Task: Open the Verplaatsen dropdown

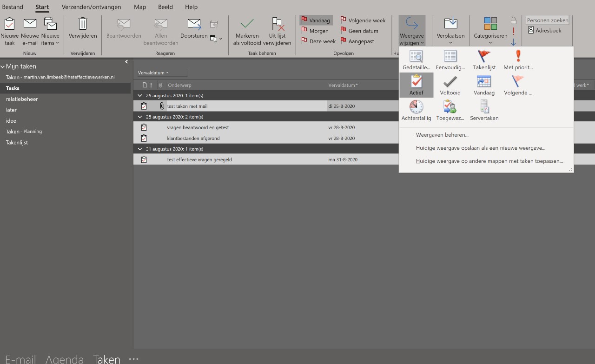Action: pyautogui.click(x=450, y=32)
